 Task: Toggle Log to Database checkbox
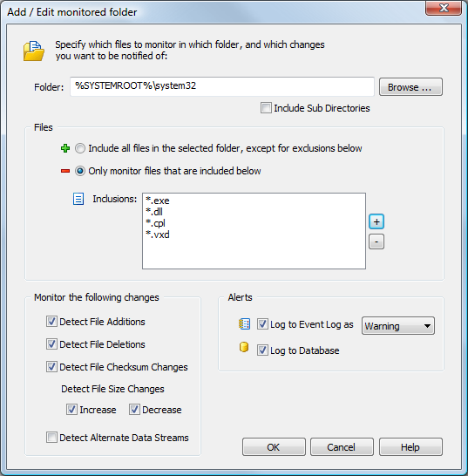pyautogui.click(x=262, y=350)
